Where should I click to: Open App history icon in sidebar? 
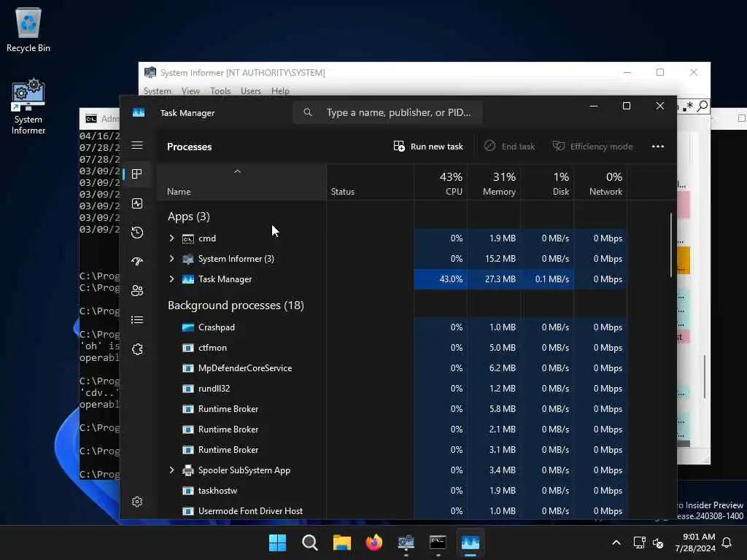pos(137,233)
